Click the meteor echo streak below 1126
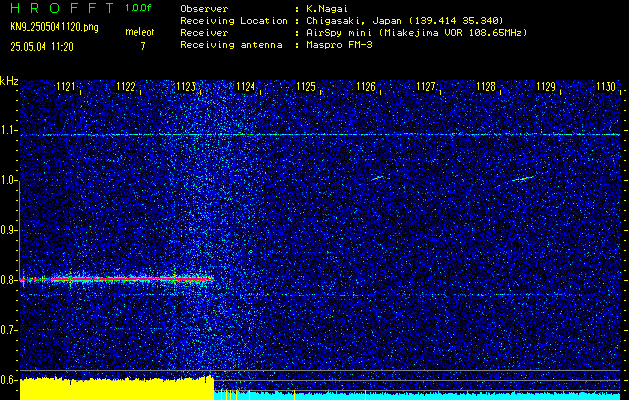The height and width of the screenshot is (400, 629). (x=377, y=178)
